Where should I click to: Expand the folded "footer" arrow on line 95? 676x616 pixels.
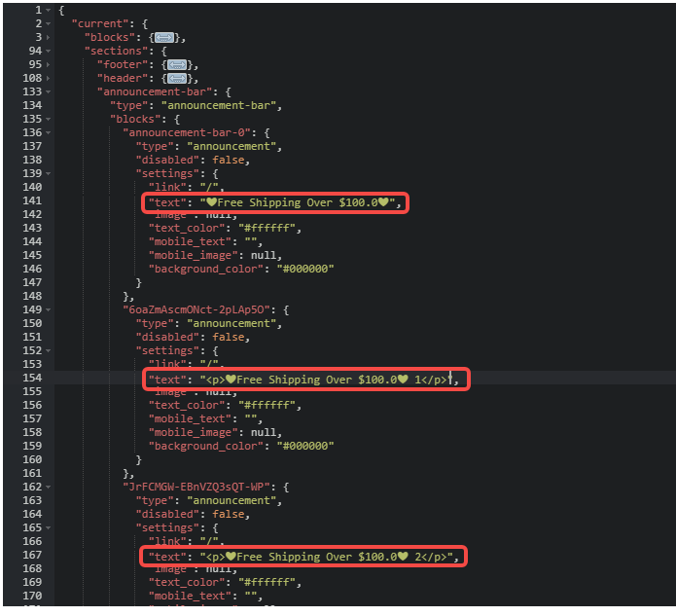(48, 64)
